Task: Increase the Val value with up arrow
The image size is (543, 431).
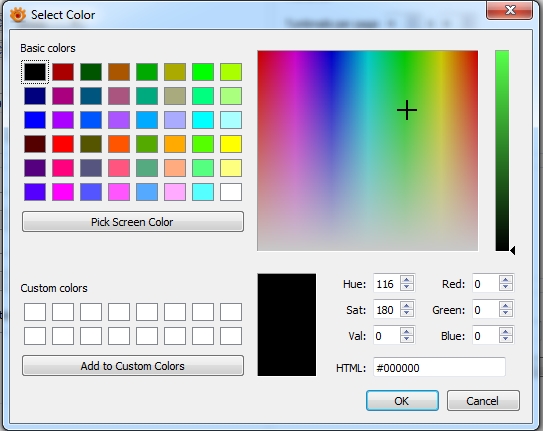Action: pyautogui.click(x=407, y=331)
